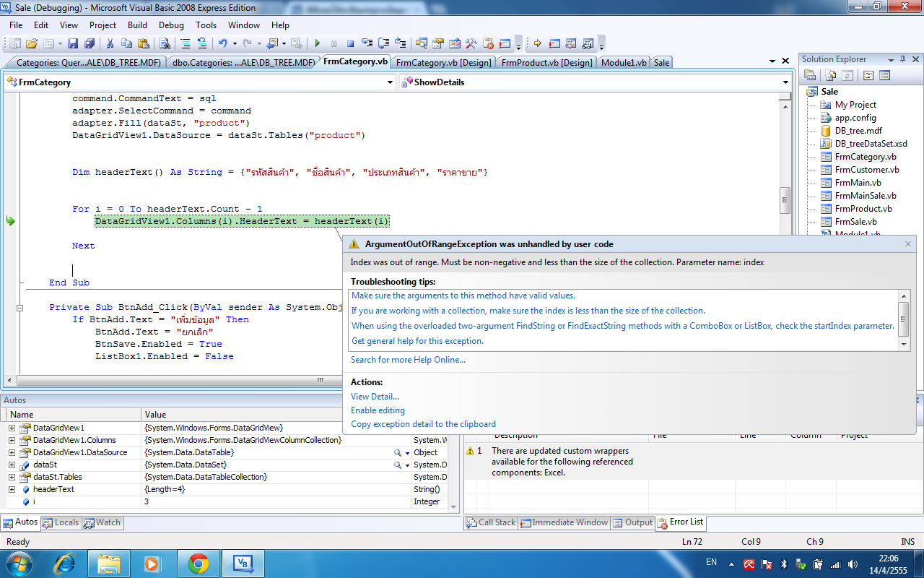
Task: Comment out the selected lines
Action: pos(186,43)
